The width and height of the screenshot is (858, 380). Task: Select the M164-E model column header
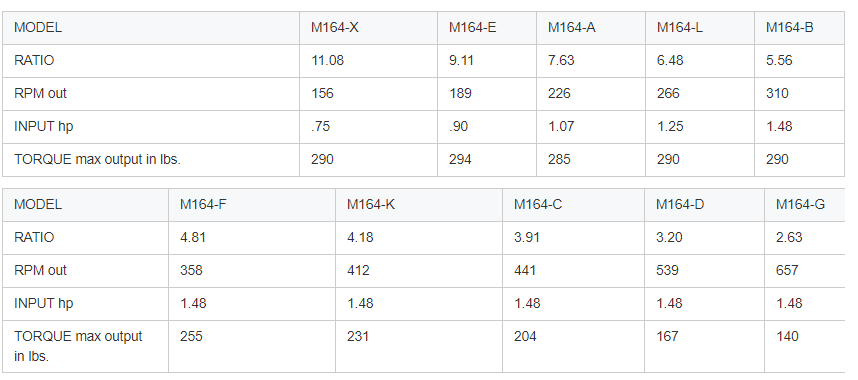pyautogui.click(x=486, y=28)
